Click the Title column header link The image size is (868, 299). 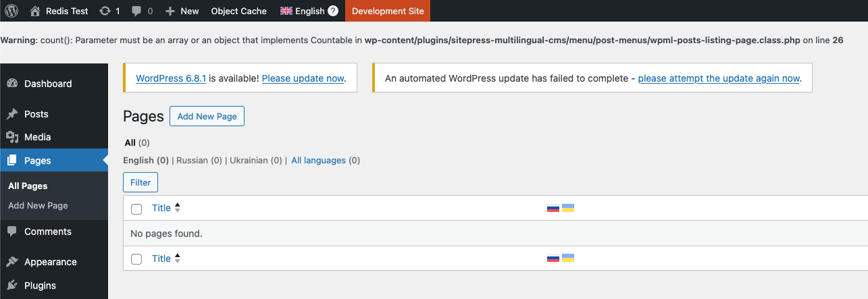(x=161, y=208)
